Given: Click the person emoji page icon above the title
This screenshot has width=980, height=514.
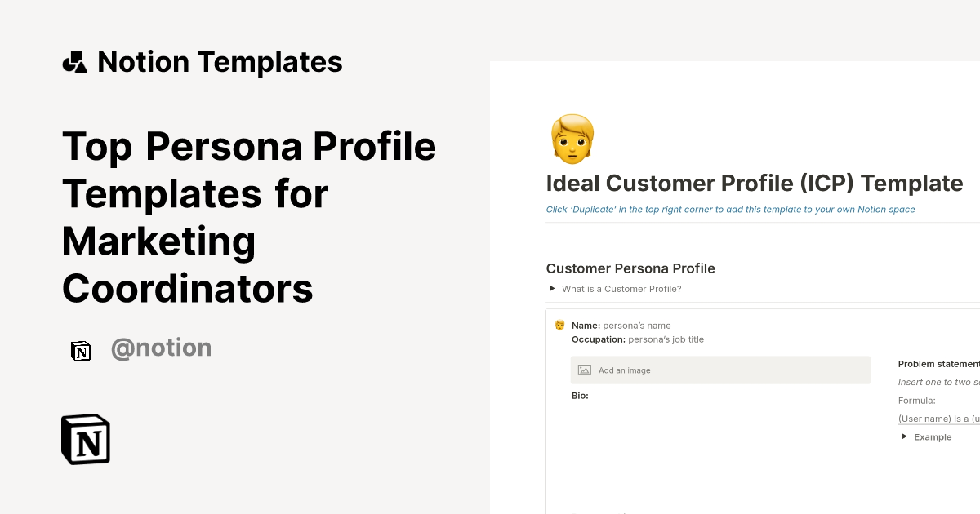Looking at the screenshot, I should pos(571,139).
